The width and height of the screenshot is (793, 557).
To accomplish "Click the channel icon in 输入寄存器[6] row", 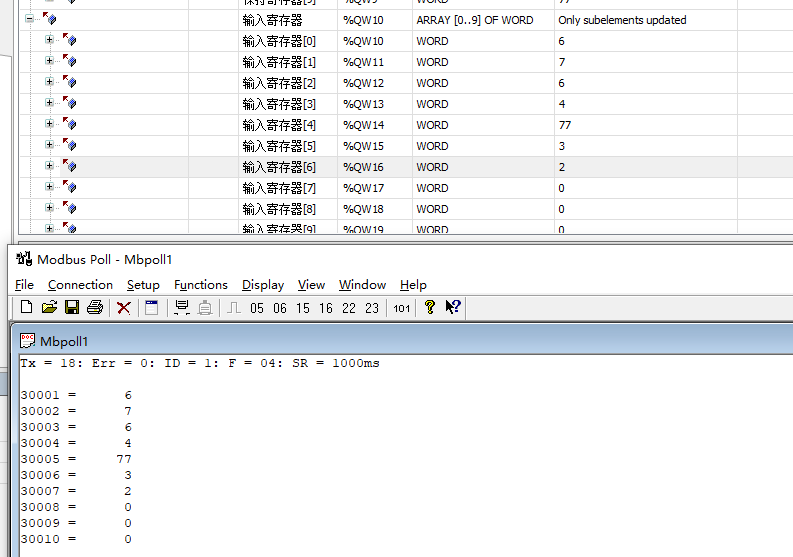I will tap(69, 165).
